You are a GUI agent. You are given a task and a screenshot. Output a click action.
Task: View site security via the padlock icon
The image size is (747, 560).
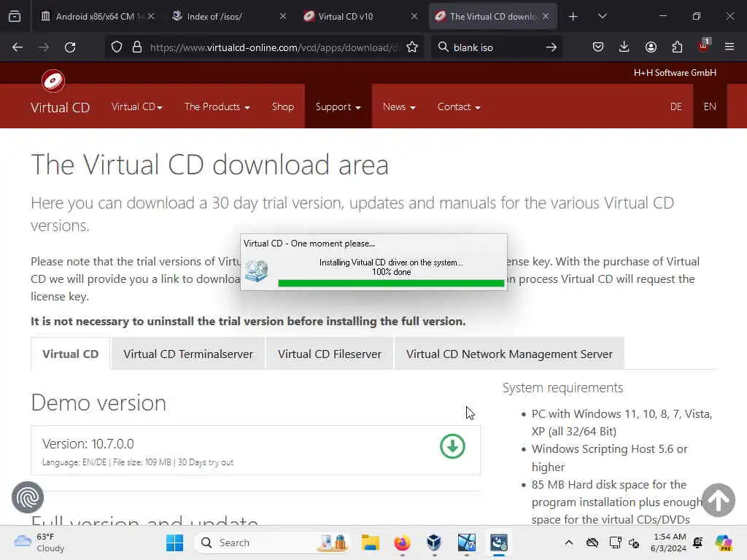pos(137,47)
